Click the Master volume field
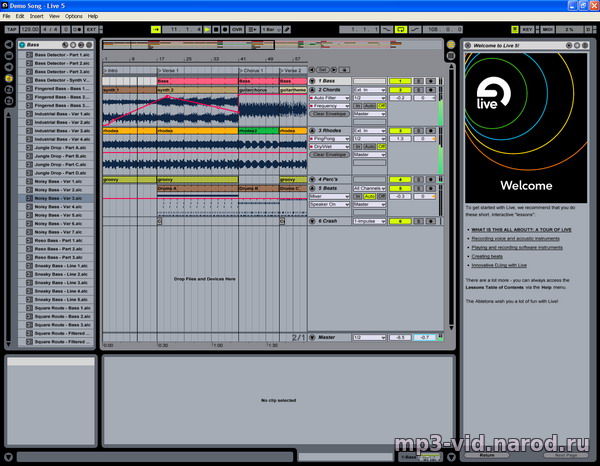Viewport: 600px width, 466px height. [400, 337]
